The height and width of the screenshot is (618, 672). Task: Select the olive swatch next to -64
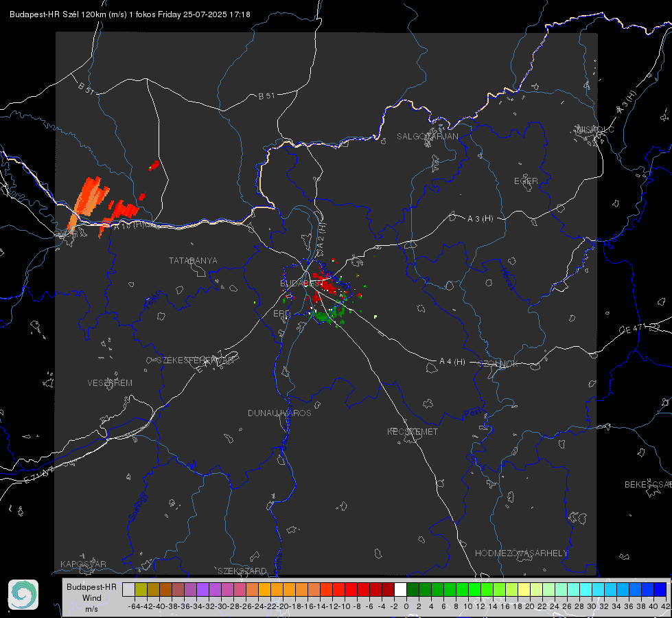pos(141,589)
